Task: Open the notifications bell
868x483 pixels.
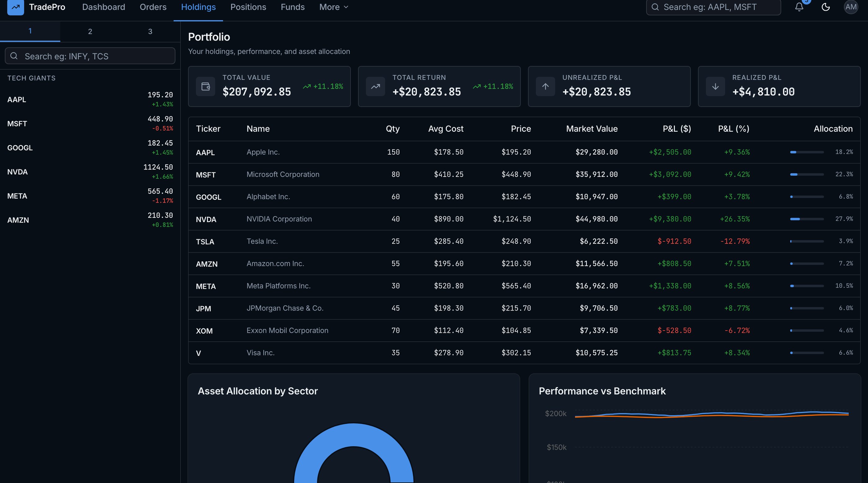Action: 799,7
